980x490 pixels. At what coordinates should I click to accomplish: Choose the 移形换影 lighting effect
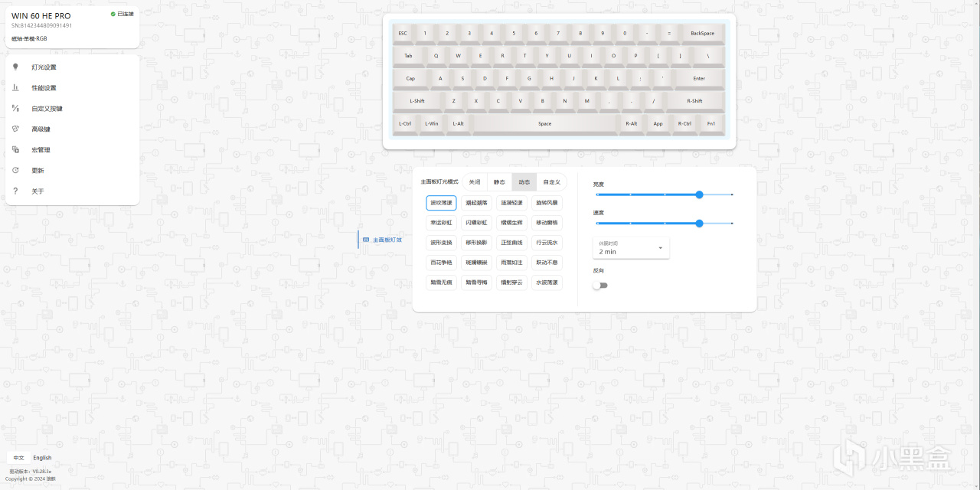point(476,243)
